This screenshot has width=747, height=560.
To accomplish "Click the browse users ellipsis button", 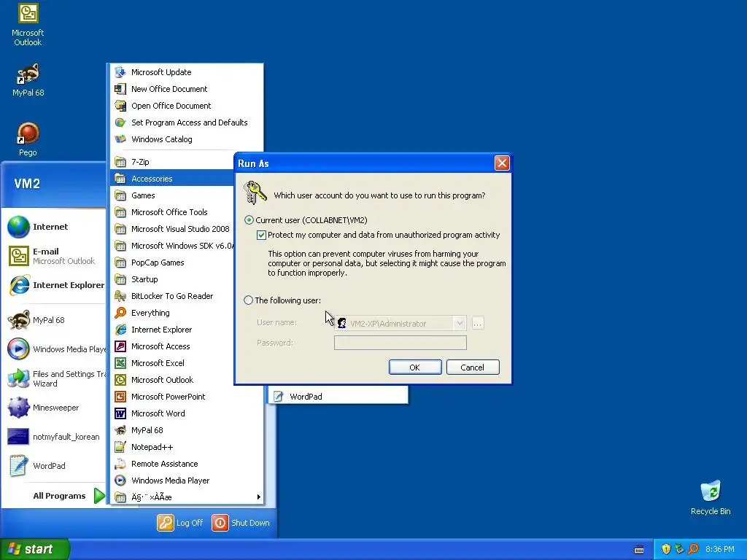I will click(x=477, y=323).
